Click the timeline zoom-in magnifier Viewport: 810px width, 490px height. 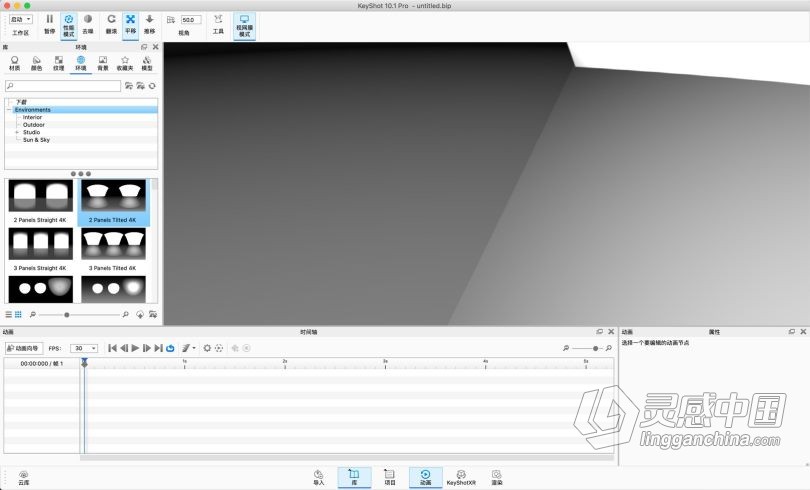tap(609, 349)
